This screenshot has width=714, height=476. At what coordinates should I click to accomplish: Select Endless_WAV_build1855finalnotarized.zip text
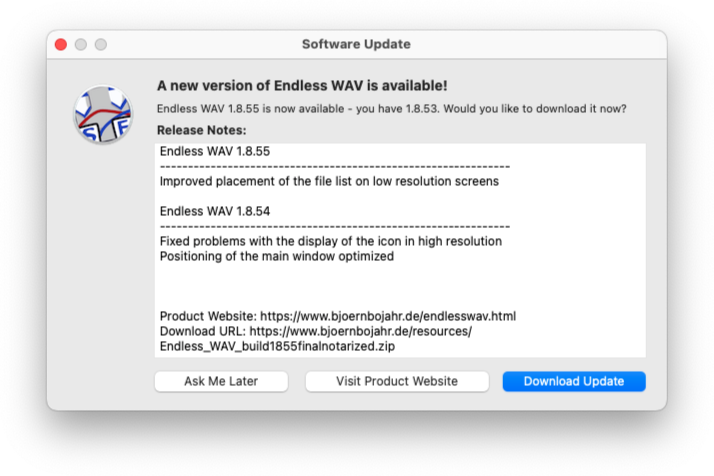(277, 346)
